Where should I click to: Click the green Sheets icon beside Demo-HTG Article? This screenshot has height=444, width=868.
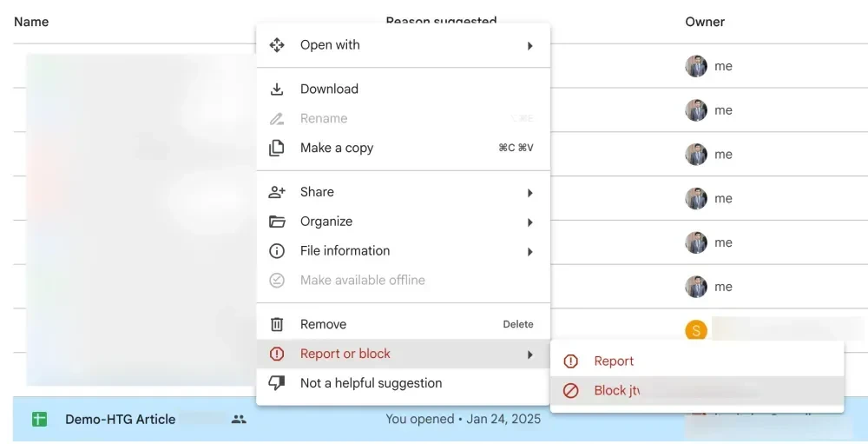coord(39,419)
